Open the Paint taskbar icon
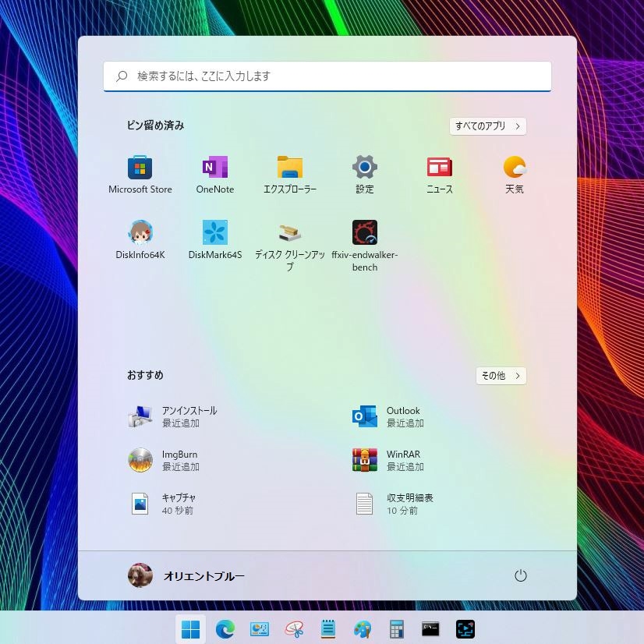The image size is (644, 644). (363, 629)
